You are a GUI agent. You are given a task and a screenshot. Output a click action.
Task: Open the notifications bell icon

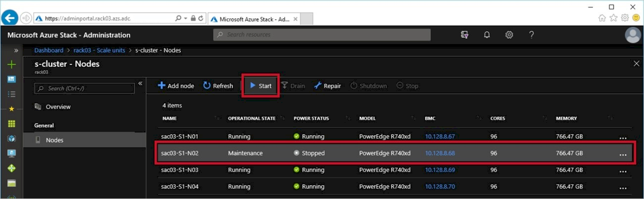[487, 35]
